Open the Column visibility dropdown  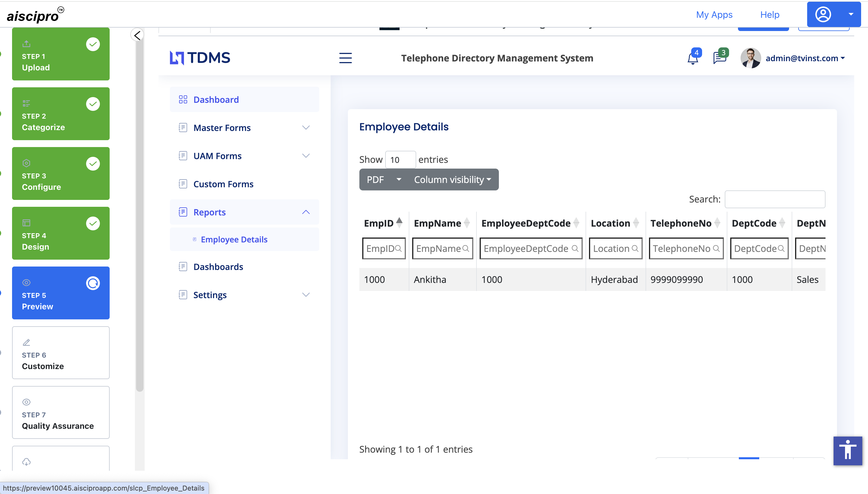coord(453,180)
